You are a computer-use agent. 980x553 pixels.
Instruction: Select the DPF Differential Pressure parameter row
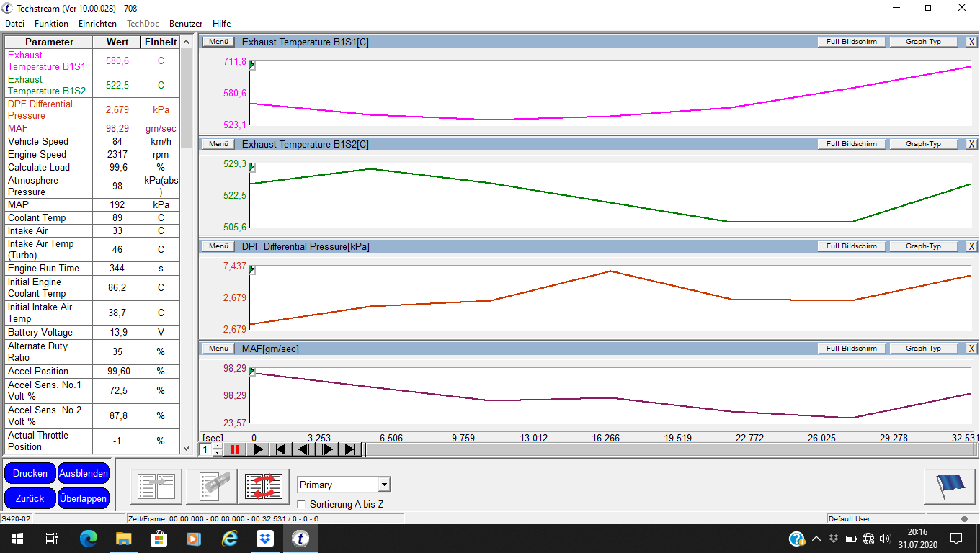tap(92, 109)
